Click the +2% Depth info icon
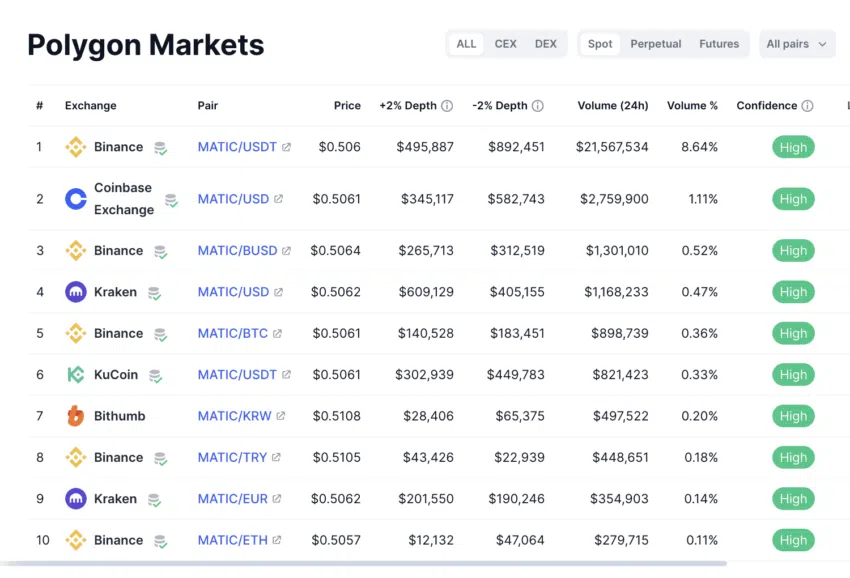 point(447,106)
